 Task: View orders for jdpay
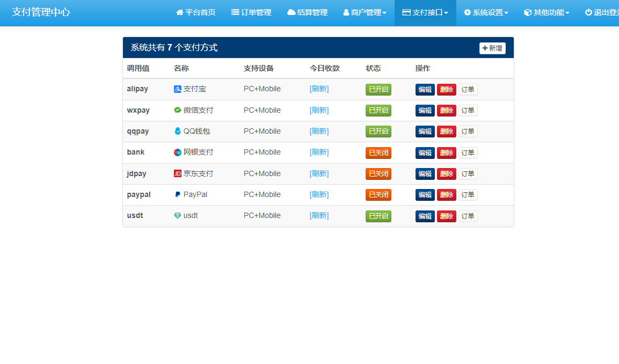click(x=468, y=174)
